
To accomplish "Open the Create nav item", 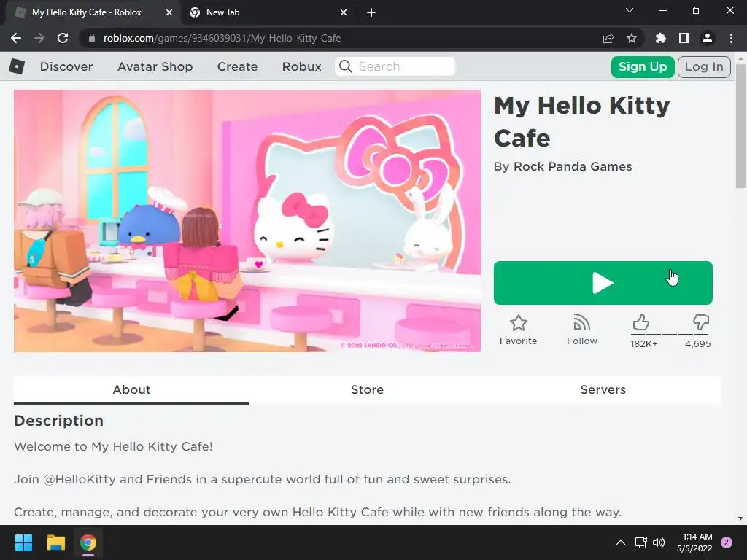I will (x=237, y=66).
